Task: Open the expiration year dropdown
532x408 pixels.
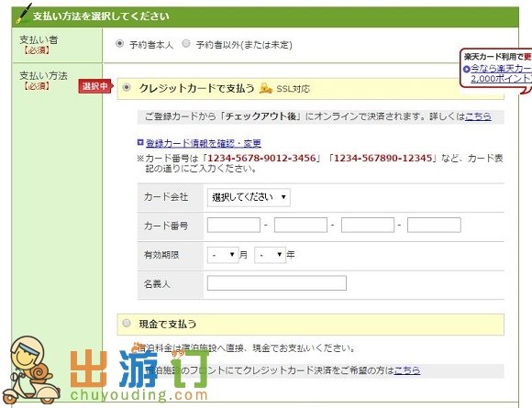Action: (x=270, y=255)
